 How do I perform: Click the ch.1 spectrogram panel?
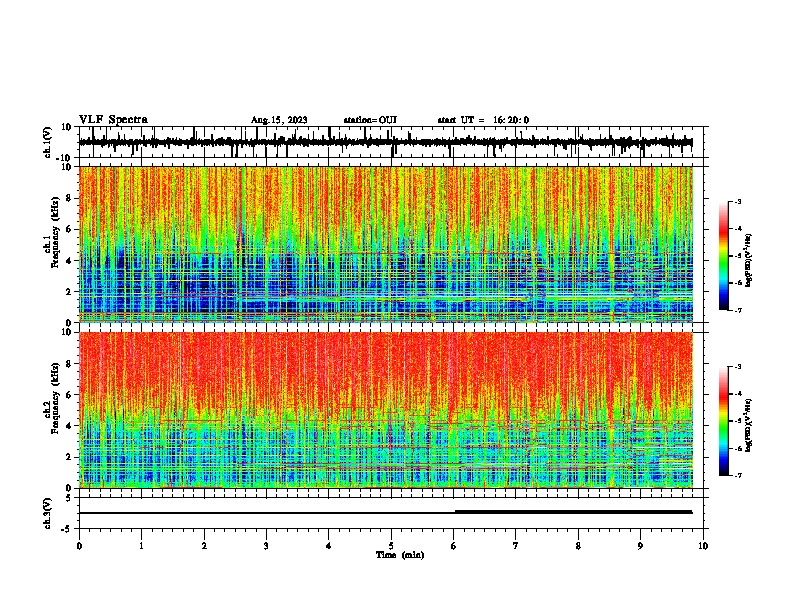pyautogui.click(x=386, y=244)
